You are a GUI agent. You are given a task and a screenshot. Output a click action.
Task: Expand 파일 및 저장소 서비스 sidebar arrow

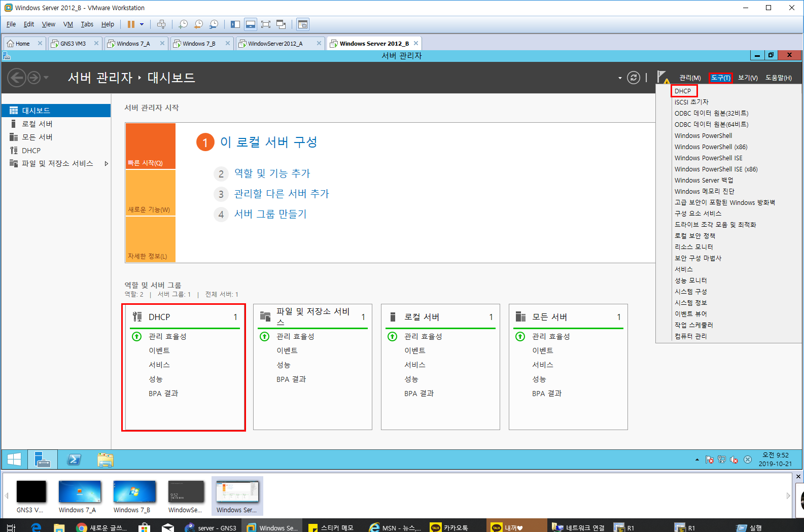[x=106, y=163]
